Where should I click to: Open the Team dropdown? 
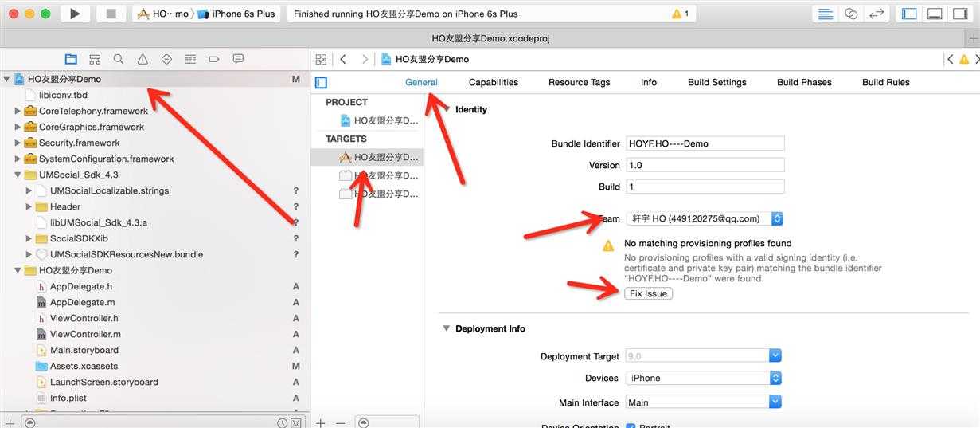tap(705, 218)
